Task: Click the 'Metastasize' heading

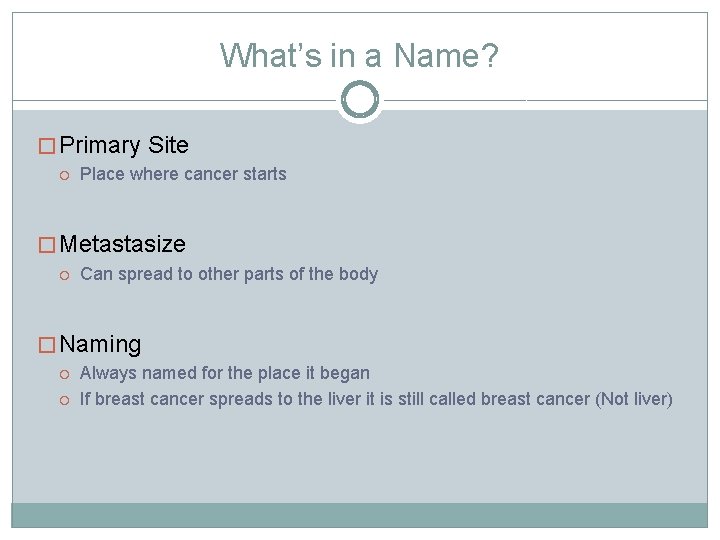Action: (x=123, y=244)
